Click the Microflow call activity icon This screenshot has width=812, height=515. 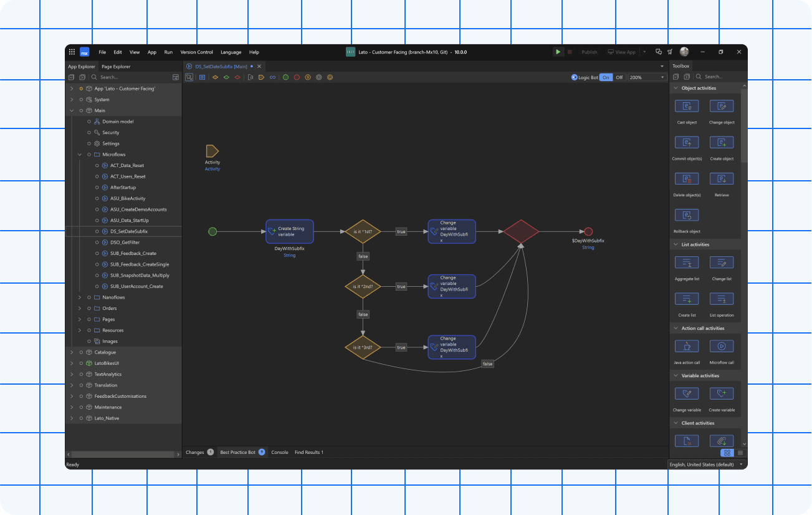tap(722, 346)
